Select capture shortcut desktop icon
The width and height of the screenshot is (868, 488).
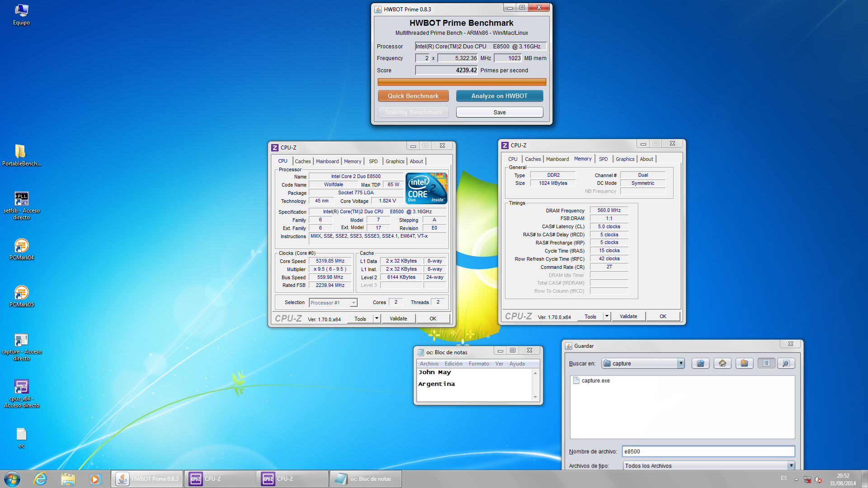(21, 347)
